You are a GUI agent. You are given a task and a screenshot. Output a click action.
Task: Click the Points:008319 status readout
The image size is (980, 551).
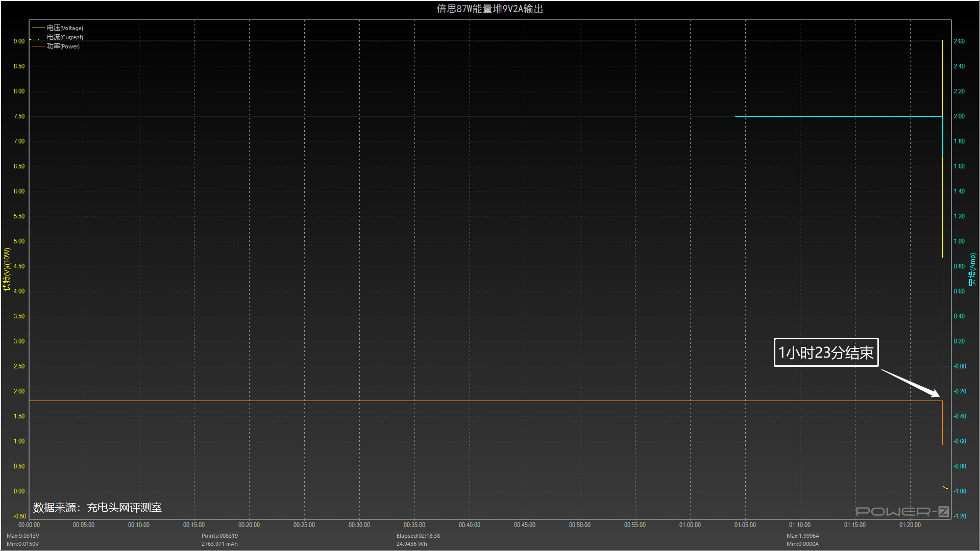[219, 536]
